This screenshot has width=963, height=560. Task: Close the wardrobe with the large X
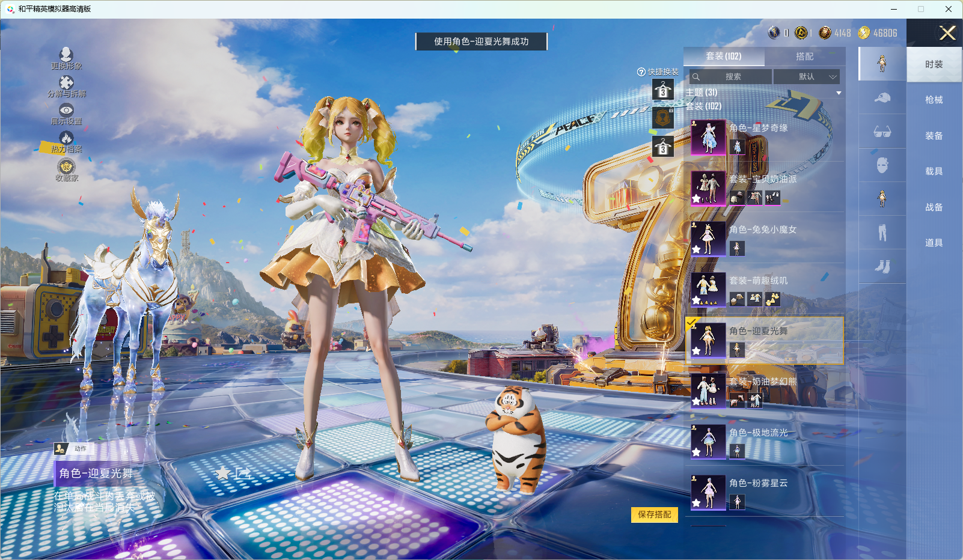coord(947,33)
